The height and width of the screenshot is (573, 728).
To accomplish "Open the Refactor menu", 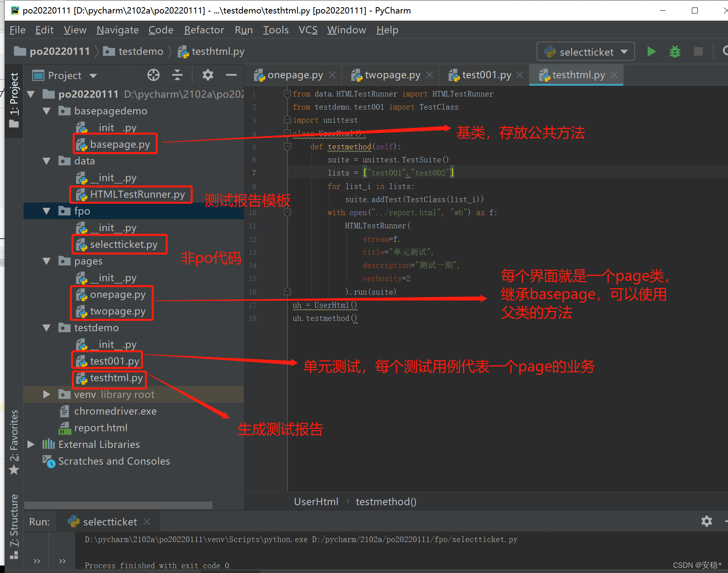I will pyautogui.click(x=204, y=30).
